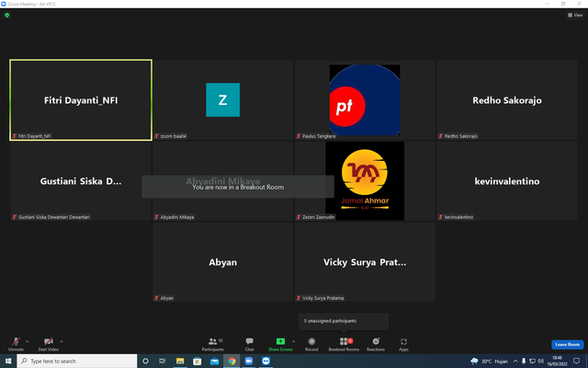Click the Leave Room button

pos(568,344)
